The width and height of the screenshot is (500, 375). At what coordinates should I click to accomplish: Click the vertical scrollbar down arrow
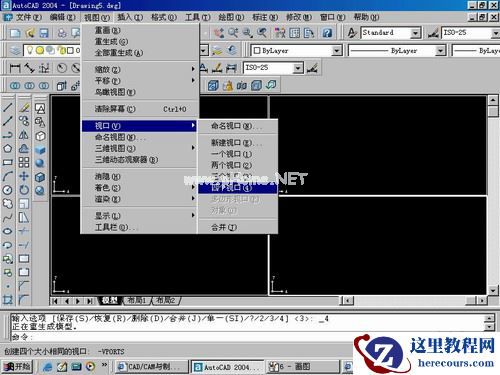[x=493, y=290]
